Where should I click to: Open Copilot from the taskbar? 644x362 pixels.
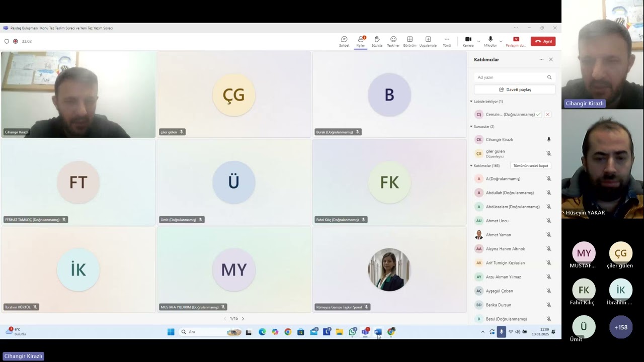[275, 332]
